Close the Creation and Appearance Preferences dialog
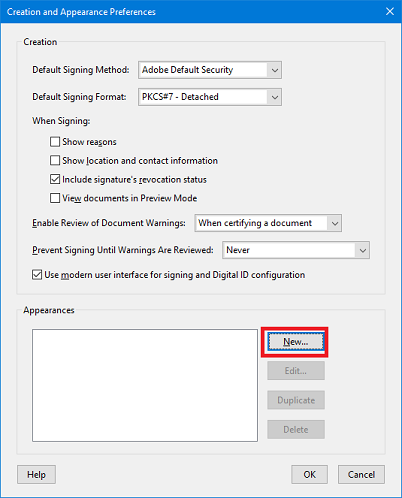402x498 pixels. point(390,12)
